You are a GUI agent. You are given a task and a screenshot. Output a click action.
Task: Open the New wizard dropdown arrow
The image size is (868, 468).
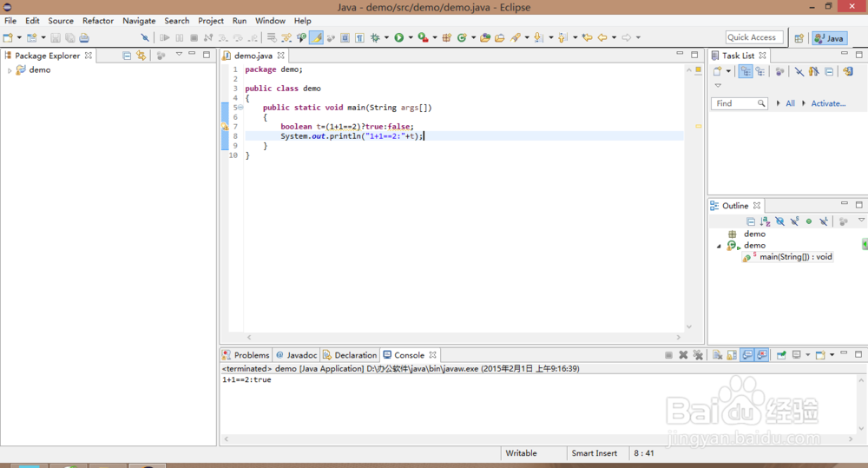click(x=19, y=37)
